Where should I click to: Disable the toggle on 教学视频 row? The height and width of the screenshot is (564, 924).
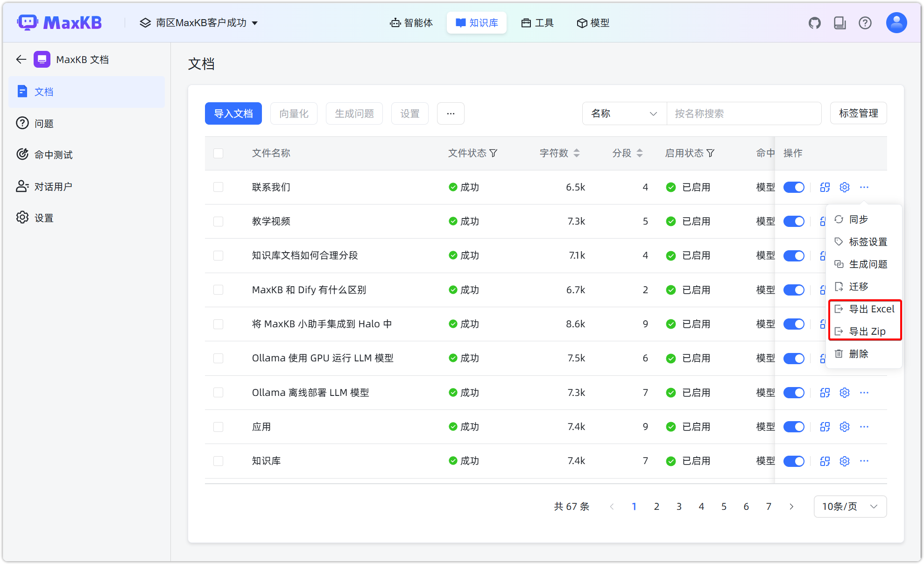coord(794,221)
